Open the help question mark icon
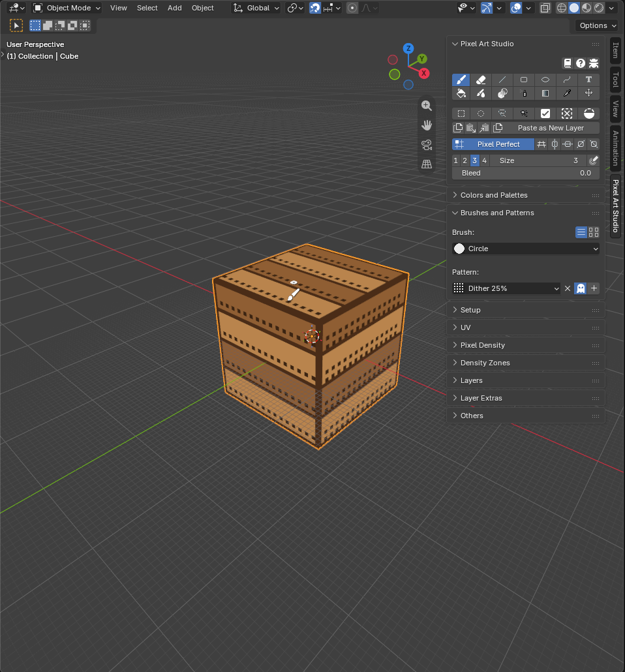Viewport: 625px width, 672px height. tap(581, 63)
